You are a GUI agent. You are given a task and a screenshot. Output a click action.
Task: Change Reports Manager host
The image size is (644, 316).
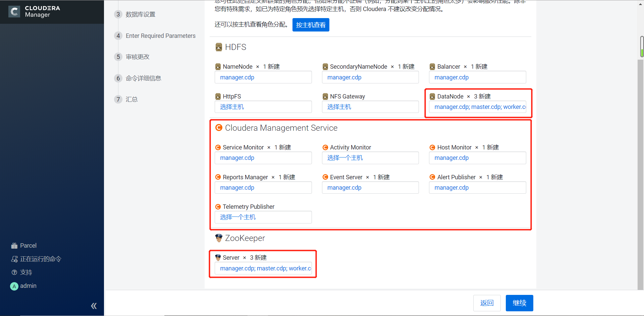pos(263,187)
